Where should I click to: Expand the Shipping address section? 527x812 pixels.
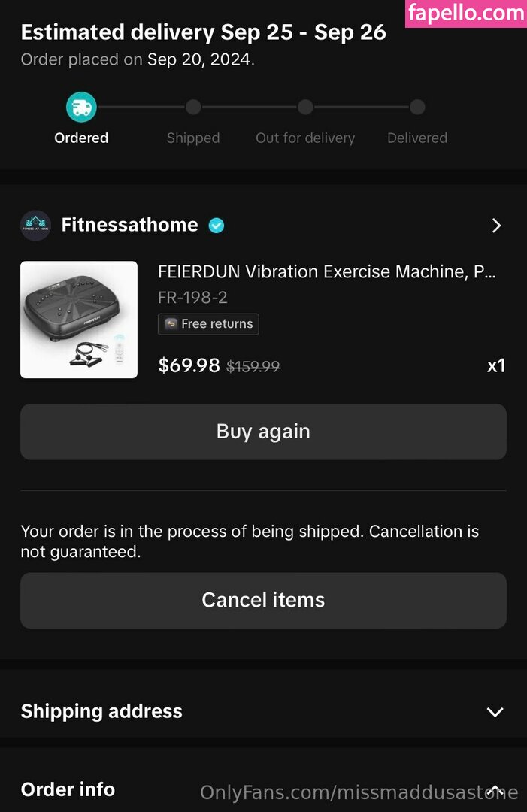[494, 712]
